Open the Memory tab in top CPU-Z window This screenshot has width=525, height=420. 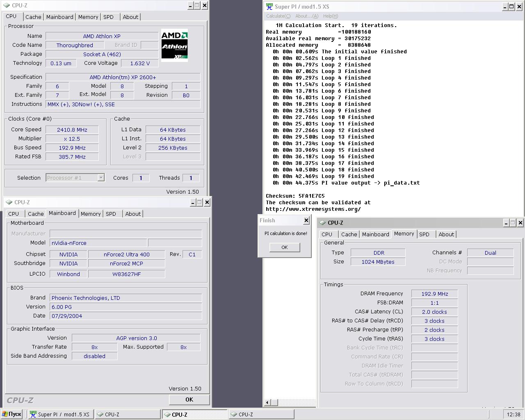pos(88,17)
